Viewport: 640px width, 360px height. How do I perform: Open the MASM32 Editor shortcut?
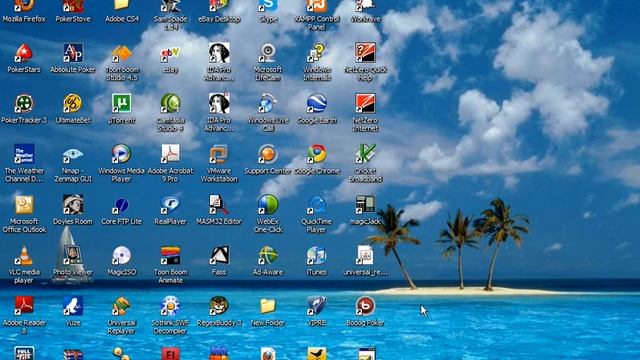coord(219,205)
